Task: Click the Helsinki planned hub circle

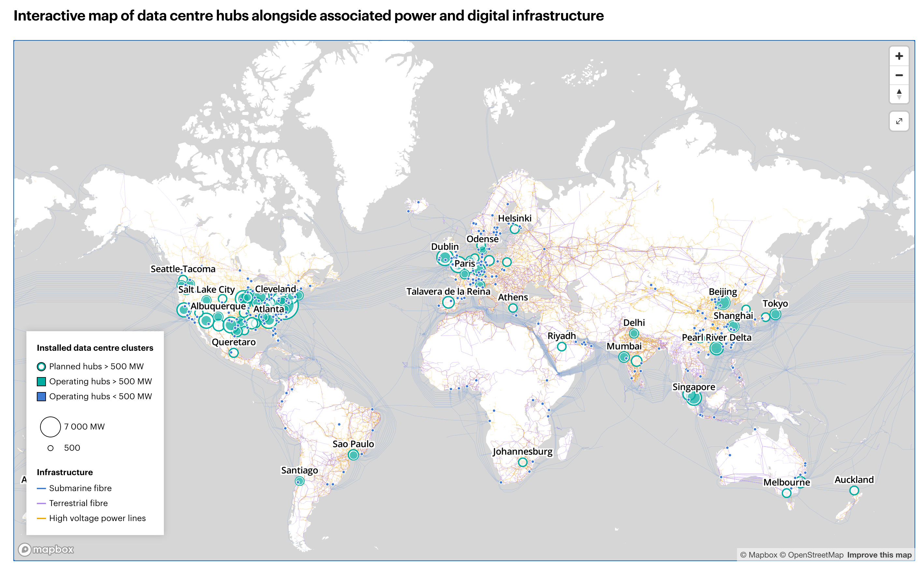Action: pyautogui.click(x=514, y=229)
